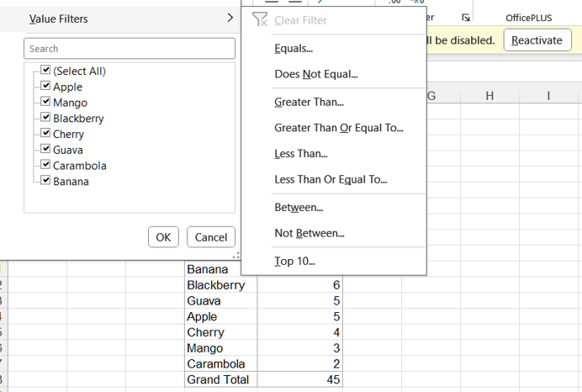Choose the Equals... filter option
The width and height of the screenshot is (582, 392).
click(294, 49)
